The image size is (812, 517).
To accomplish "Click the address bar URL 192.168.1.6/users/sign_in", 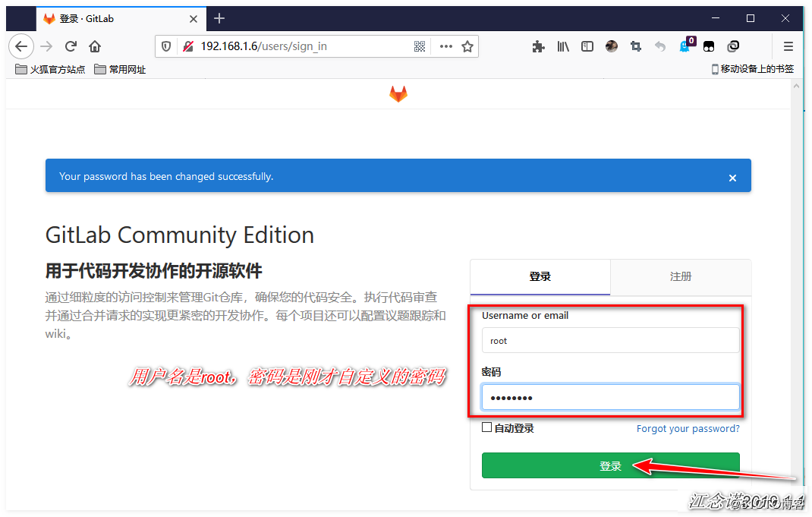I will point(263,46).
